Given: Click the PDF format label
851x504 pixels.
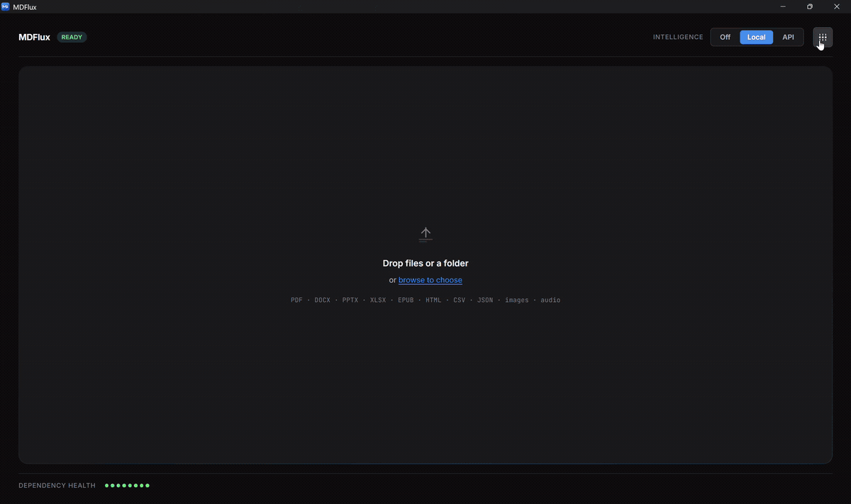Looking at the screenshot, I should [x=296, y=300].
